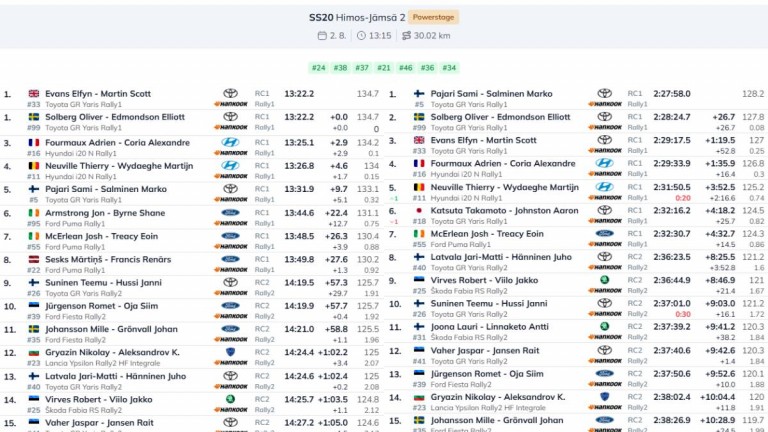Click Toyota logo in Evans stage result row
The image size is (768, 432).
coord(231,93)
